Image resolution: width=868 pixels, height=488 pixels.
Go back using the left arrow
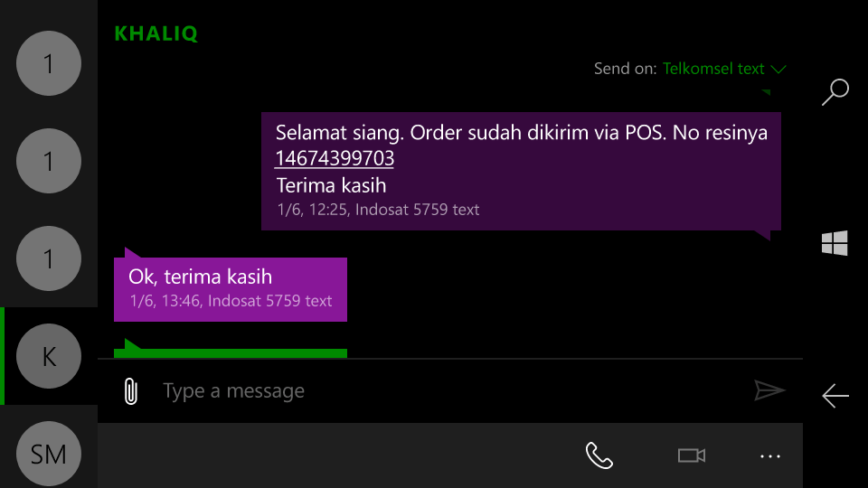835,396
